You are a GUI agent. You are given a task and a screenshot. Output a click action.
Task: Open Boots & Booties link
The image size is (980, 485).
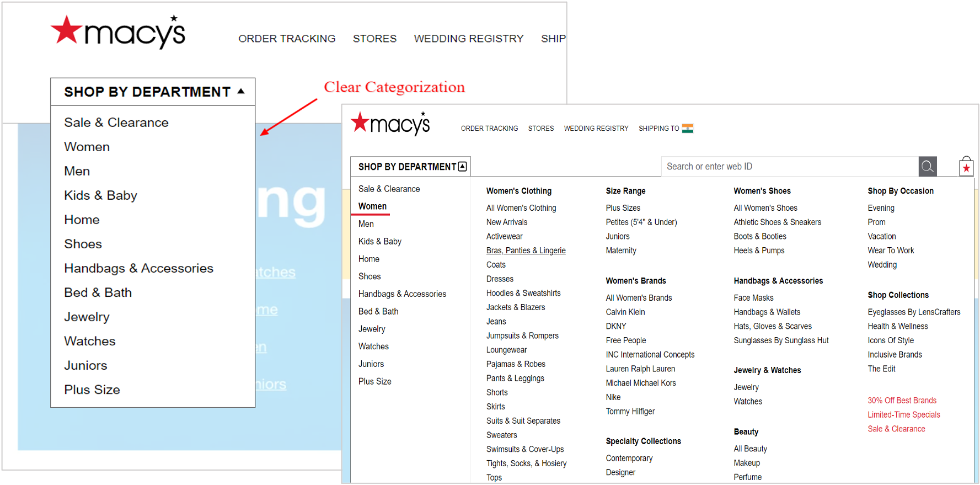click(760, 236)
